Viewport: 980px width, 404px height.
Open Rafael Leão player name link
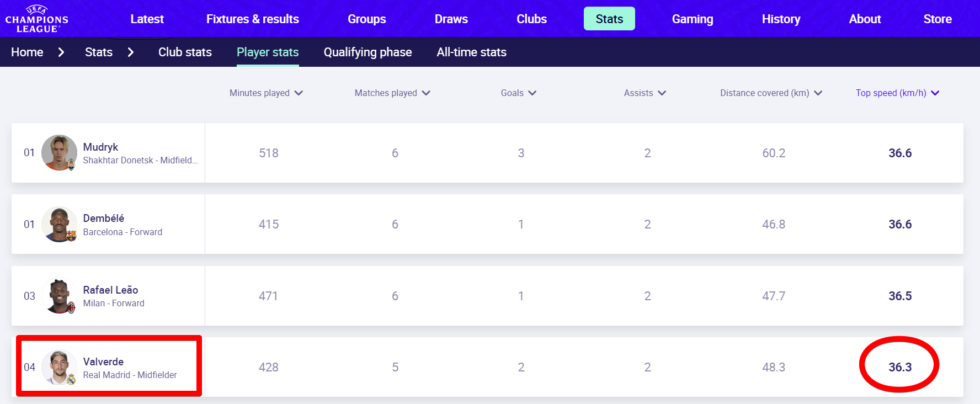click(110, 290)
